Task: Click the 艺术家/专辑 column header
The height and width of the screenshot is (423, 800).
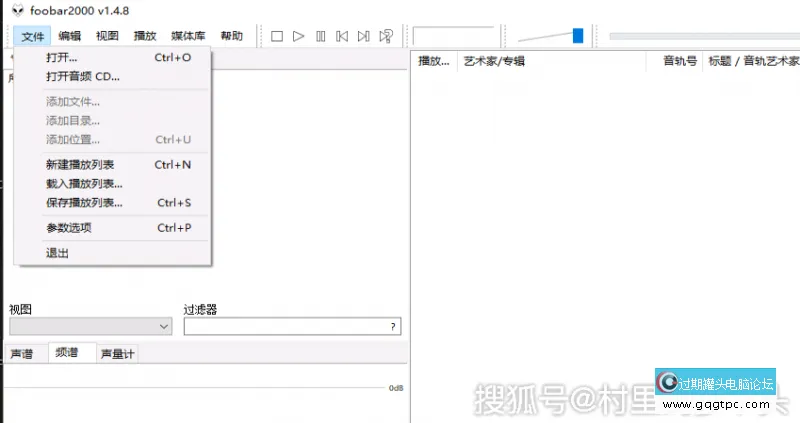Action: [x=552, y=61]
